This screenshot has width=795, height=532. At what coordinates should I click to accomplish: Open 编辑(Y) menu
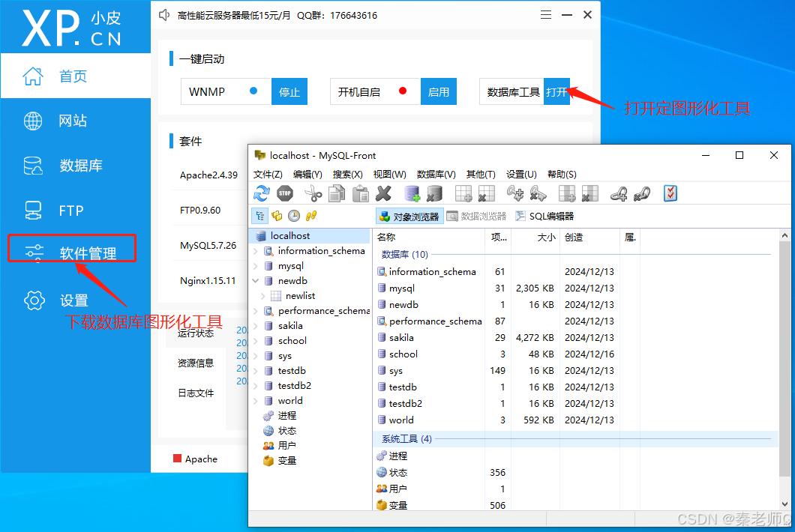pos(307,175)
